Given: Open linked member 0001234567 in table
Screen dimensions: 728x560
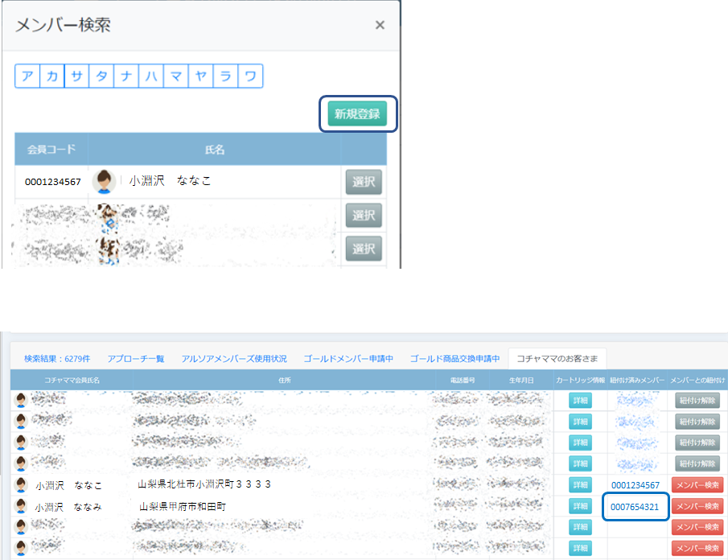Looking at the screenshot, I should pyautogui.click(x=635, y=485).
